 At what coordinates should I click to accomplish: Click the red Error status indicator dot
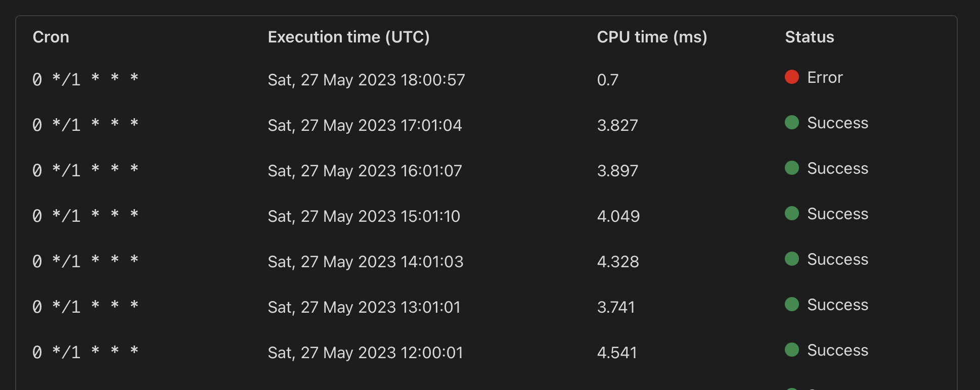point(791,77)
